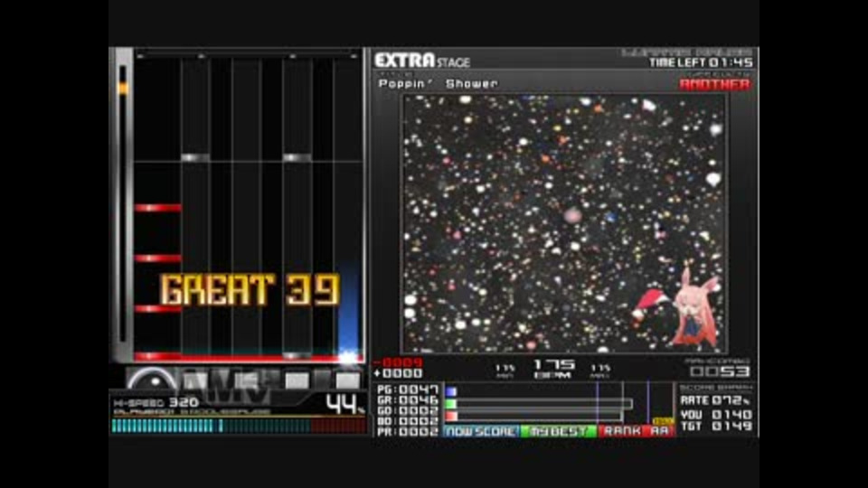Image resolution: width=868 pixels, height=488 pixels.
Task: Click the NOW SCORE legend label
Action: 480,431
